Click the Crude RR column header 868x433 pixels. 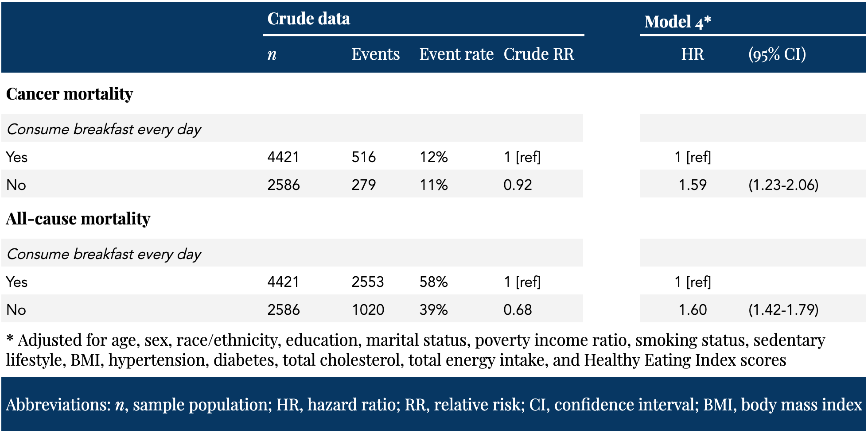click(538, 54)
